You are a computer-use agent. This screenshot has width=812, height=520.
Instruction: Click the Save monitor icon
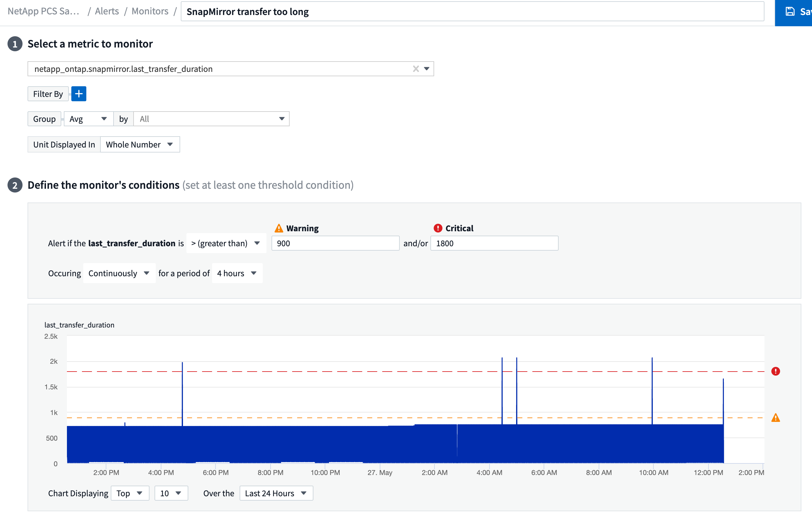click(790, 11)
